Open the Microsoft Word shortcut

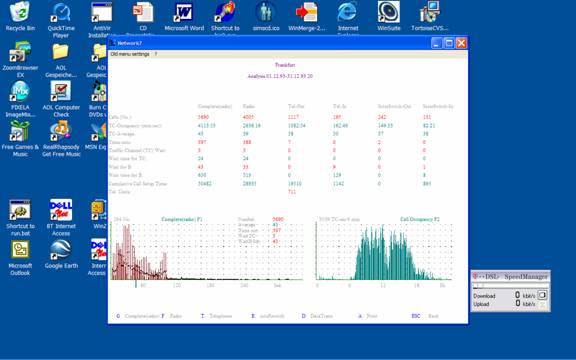(184, 17)
